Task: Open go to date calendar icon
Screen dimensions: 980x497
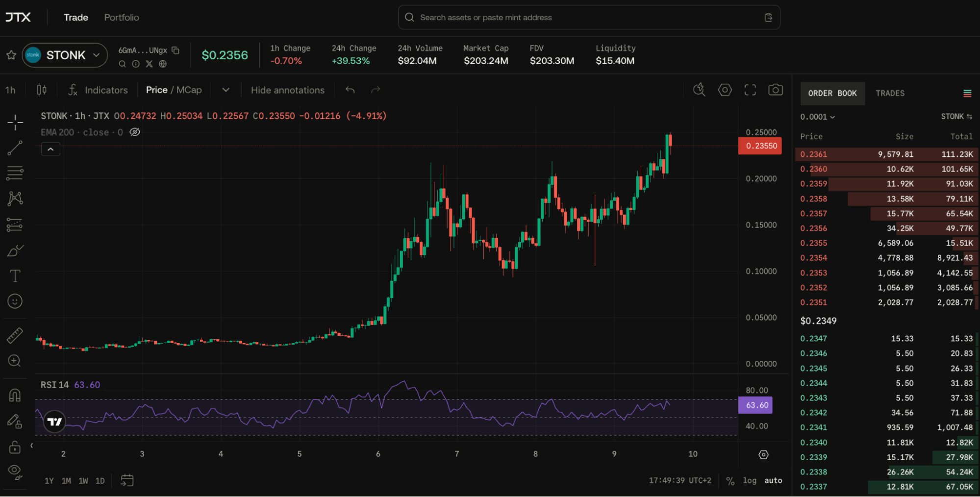Action: [127, 480]
